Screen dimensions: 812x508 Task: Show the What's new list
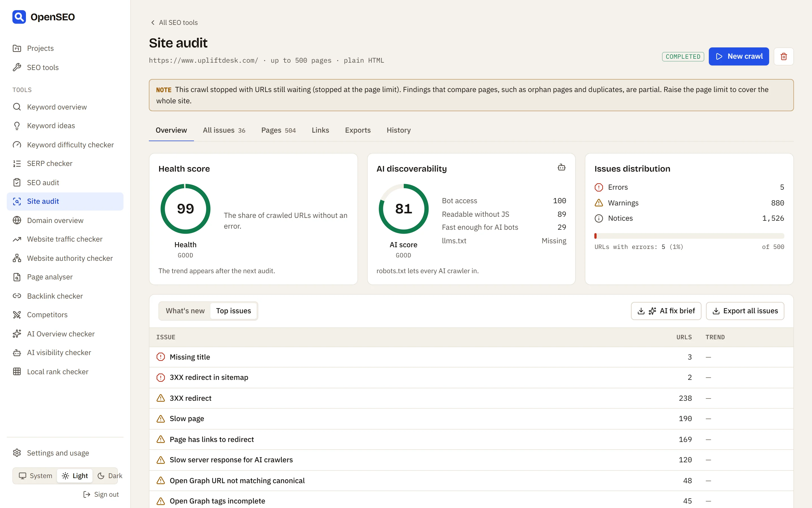185,311
